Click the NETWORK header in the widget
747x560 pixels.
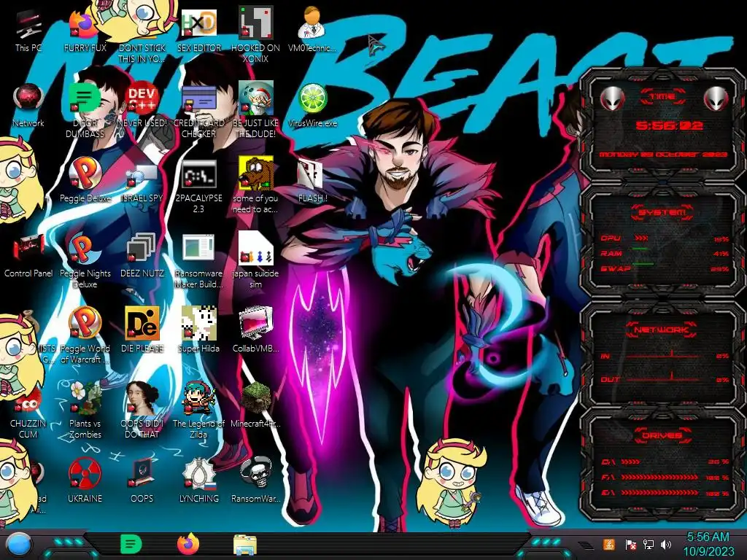[662, 329]
